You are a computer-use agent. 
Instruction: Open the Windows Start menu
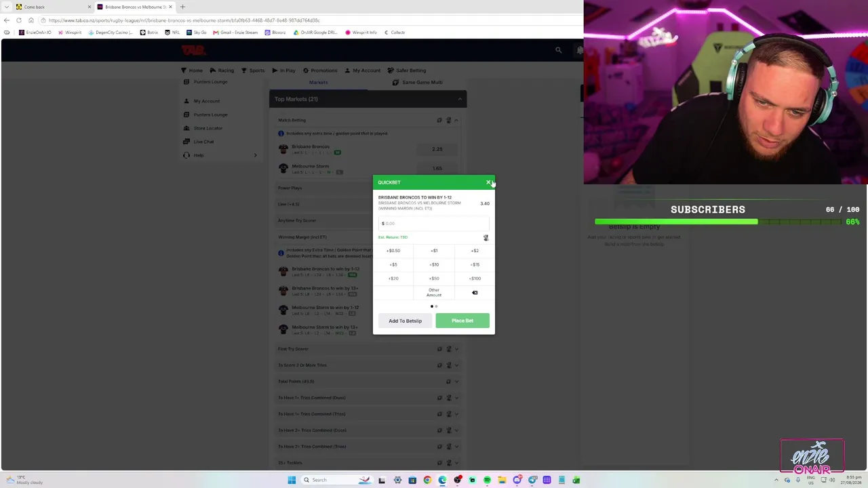click(x=292, y=480)
